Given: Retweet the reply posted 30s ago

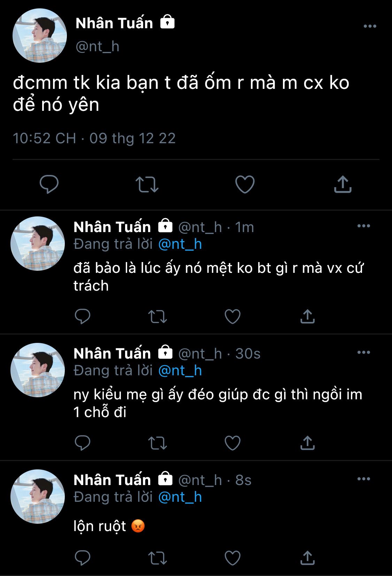Looking at the screenshot, I should [x=157, y=443].
